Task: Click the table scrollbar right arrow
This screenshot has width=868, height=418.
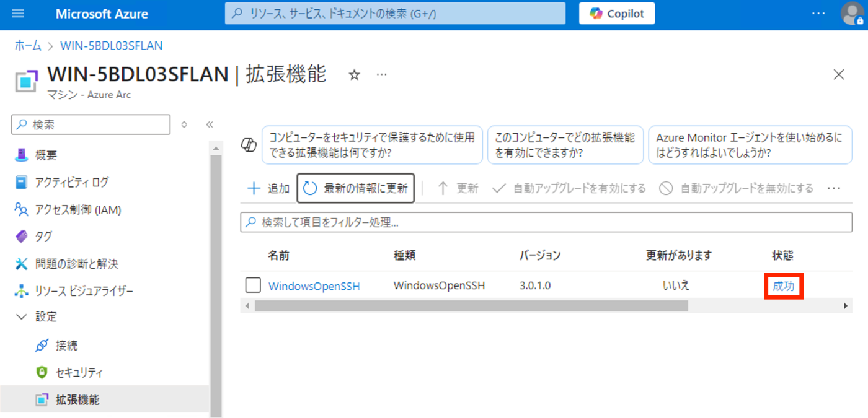Action: (845, 306)
